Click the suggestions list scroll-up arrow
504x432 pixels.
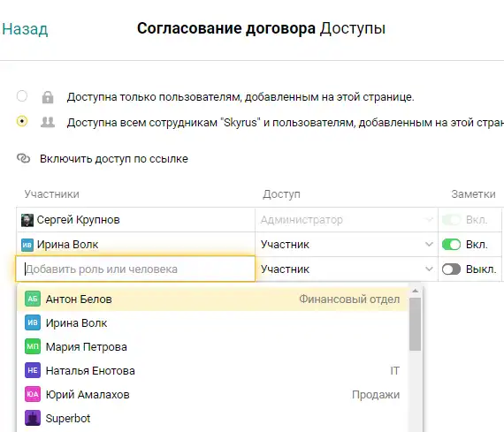415,291
